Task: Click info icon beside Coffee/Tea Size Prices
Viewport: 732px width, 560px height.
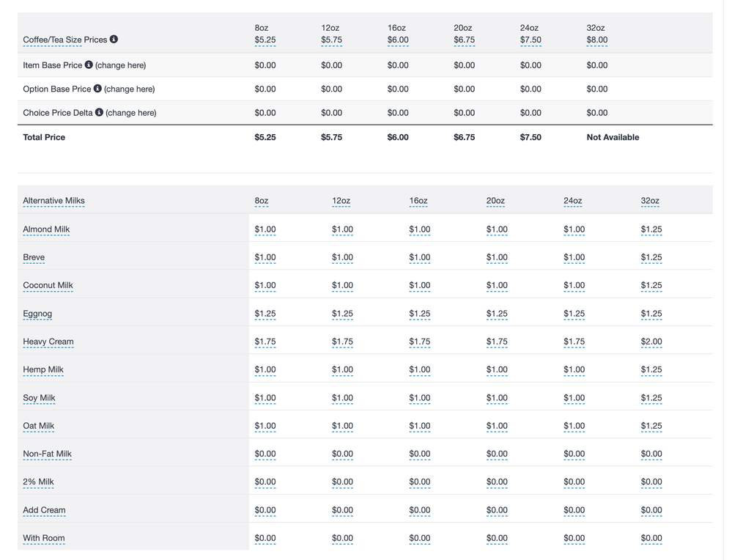Action: point(114,40)
